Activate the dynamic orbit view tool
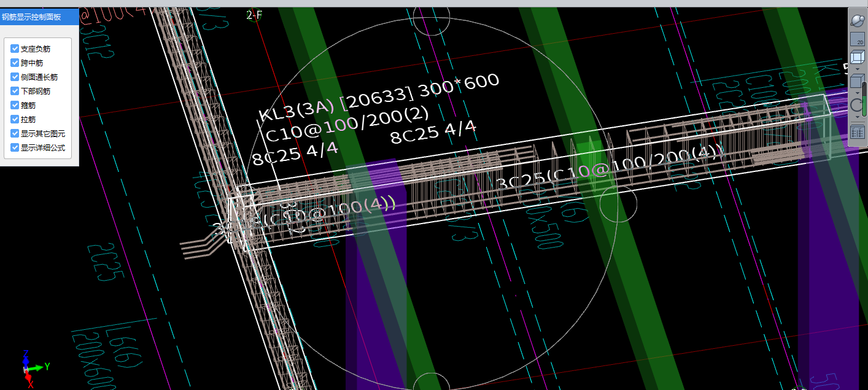The height and width of the screenshot is (390, 868). [x=857, y=20]
